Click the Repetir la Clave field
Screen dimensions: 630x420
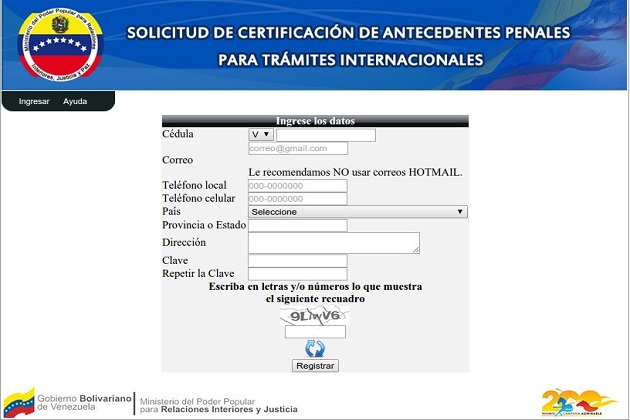click(x=297, y=274)
